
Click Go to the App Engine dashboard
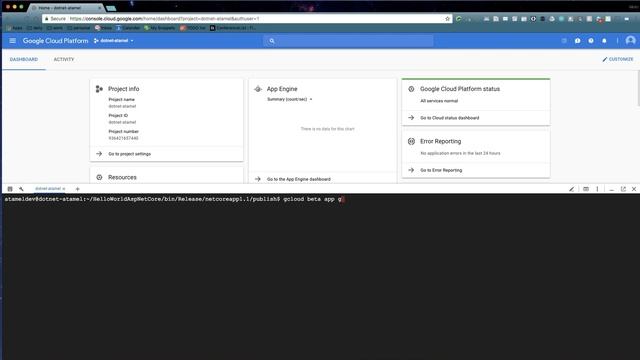[x=299, y=179]
